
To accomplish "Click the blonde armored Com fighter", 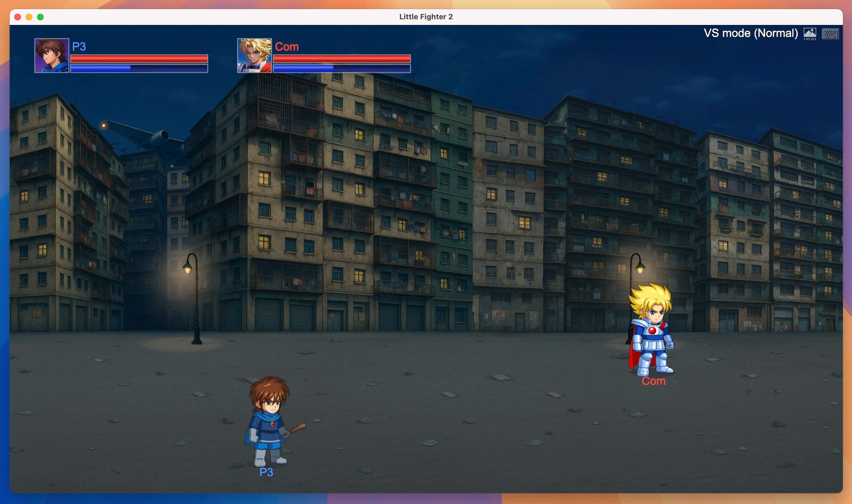I will click(651, 329).
